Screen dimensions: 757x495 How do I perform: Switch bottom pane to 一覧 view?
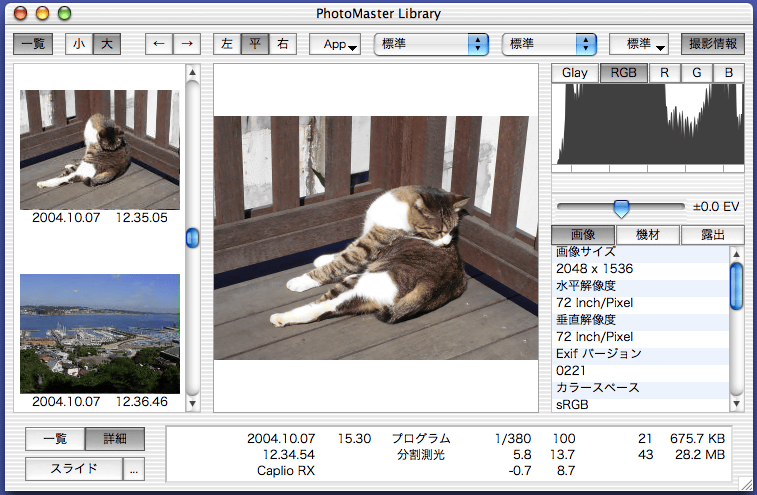click(55, 438)
